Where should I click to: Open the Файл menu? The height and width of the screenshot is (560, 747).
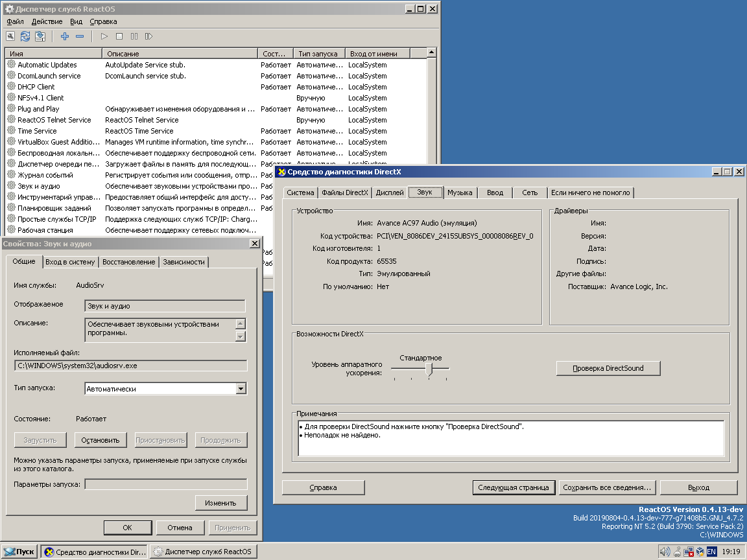tap(16, 21)
